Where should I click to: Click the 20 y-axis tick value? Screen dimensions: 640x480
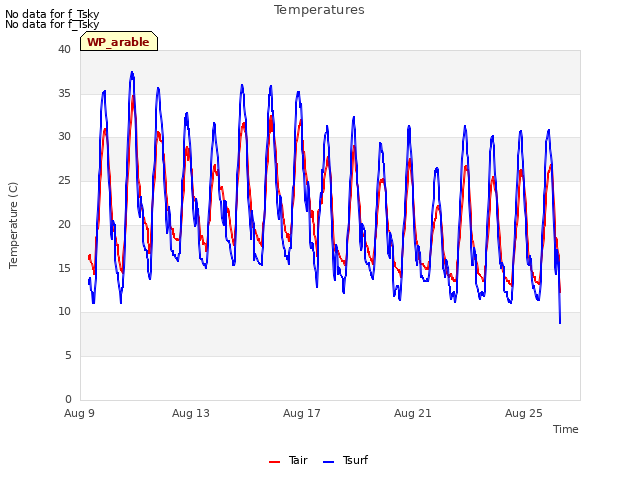pyautogui.click(x=64, y=224)
